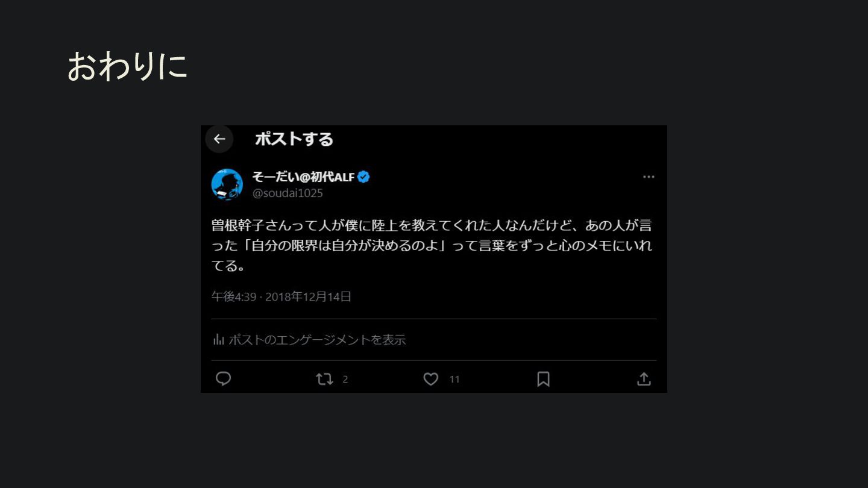Click ポストのエンゲージメントを表示
Screen dimensions: 868x488
(317, 340)
